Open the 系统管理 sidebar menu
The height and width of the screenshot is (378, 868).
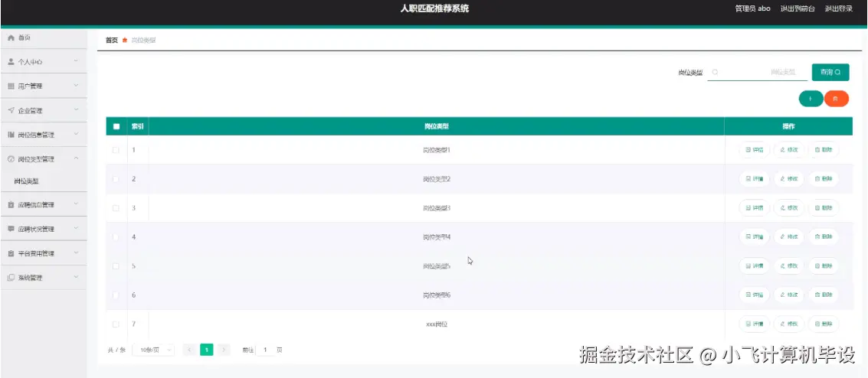click(43, 278)
